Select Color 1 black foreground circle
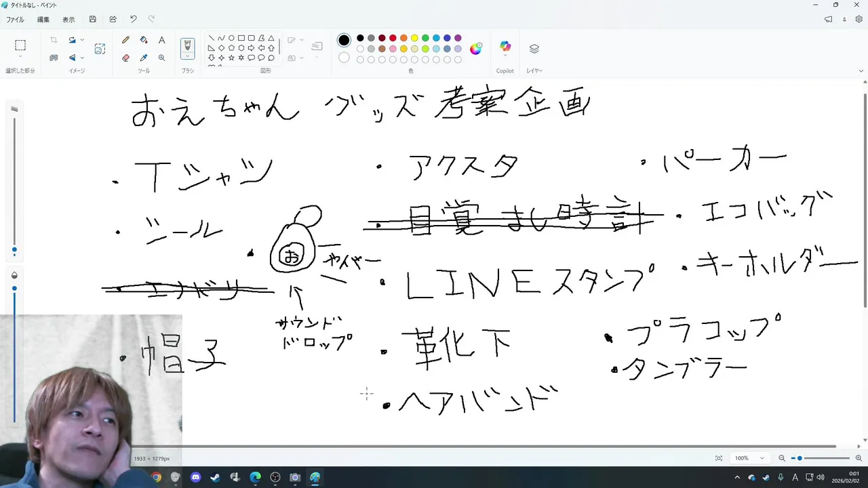 click(344, 40)
